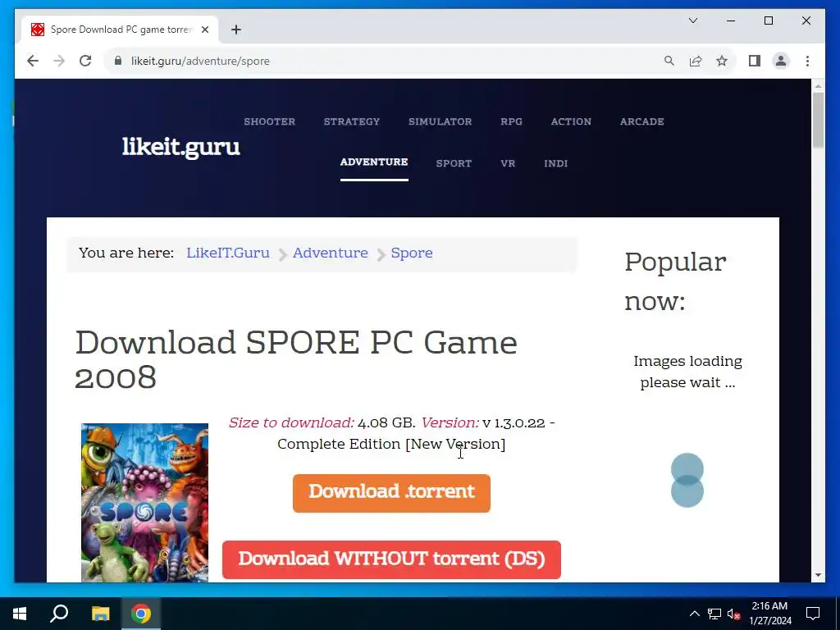Close the Spore Download tab

pos(204,30)
